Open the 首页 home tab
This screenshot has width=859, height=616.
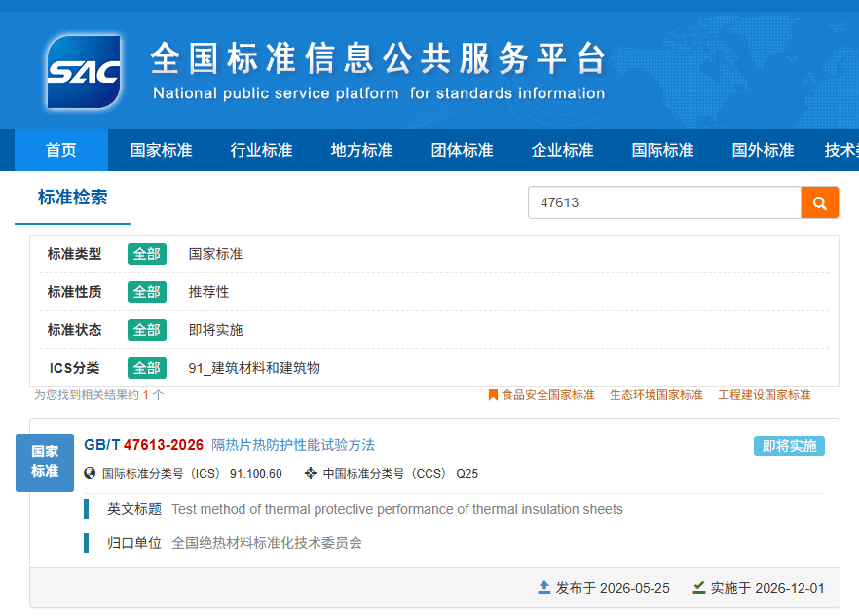pos(60,150)
